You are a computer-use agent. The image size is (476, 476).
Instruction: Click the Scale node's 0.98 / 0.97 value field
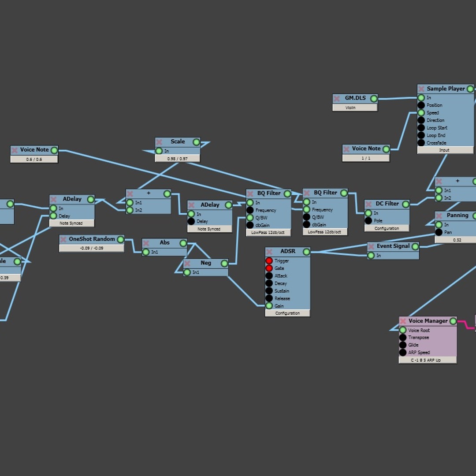(177, 158)
